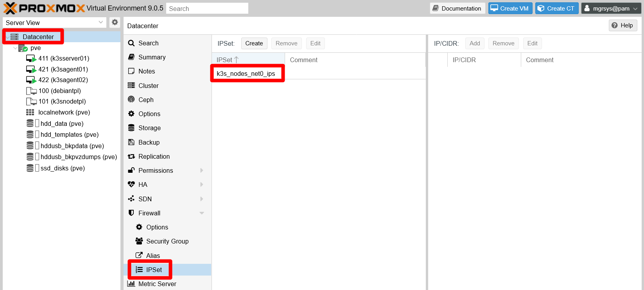
Task: Collapse the pve node expander
Action: (15, 48)
